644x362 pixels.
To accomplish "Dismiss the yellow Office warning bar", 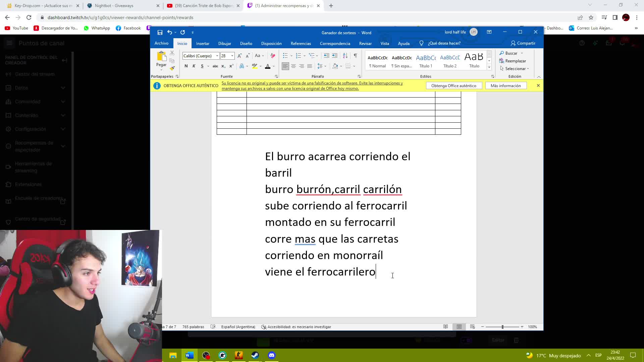I will [x=538, y=86].
